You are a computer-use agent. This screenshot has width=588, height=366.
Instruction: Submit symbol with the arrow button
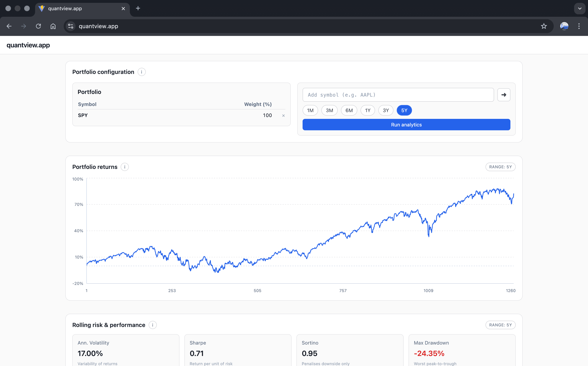[x=504, y=95]
